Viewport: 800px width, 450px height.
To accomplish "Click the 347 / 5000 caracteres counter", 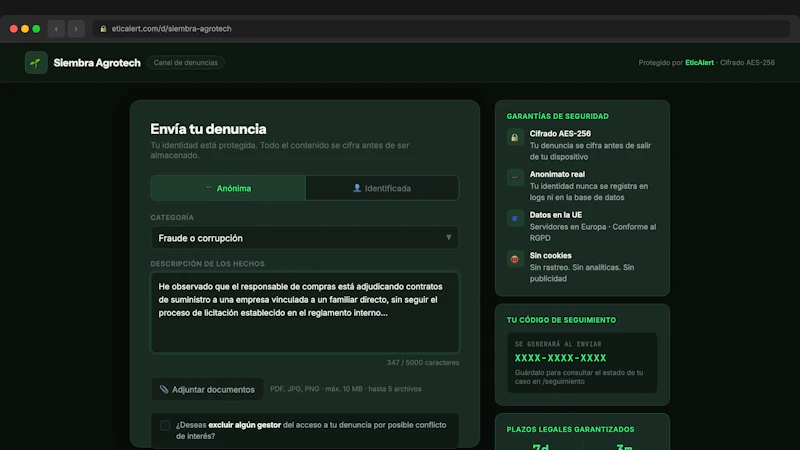I will [423, 363].
